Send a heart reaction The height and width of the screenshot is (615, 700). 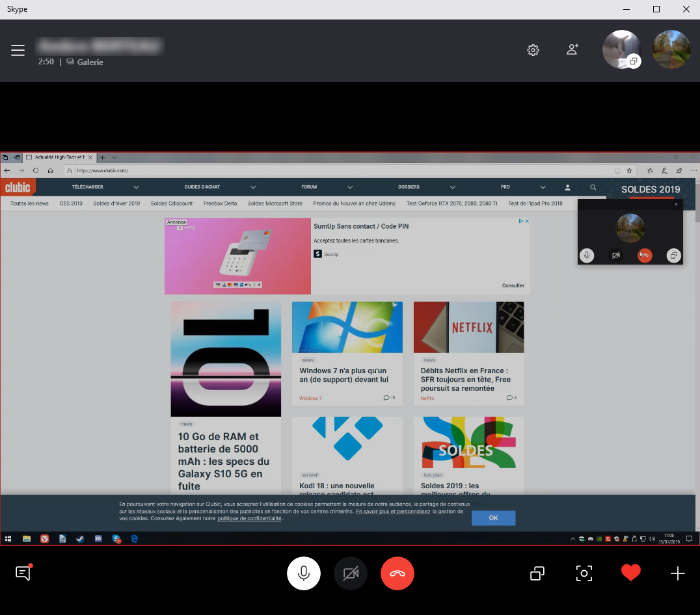630,573
